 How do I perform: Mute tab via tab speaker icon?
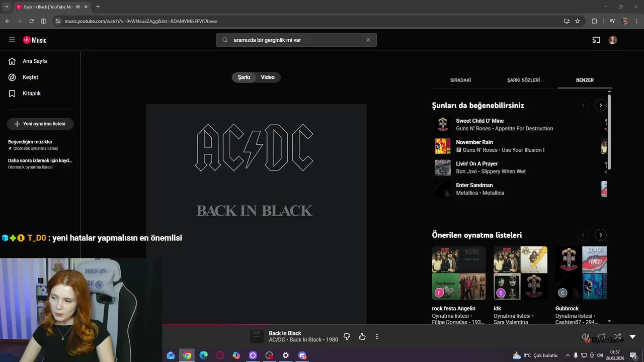pos(77,7)
